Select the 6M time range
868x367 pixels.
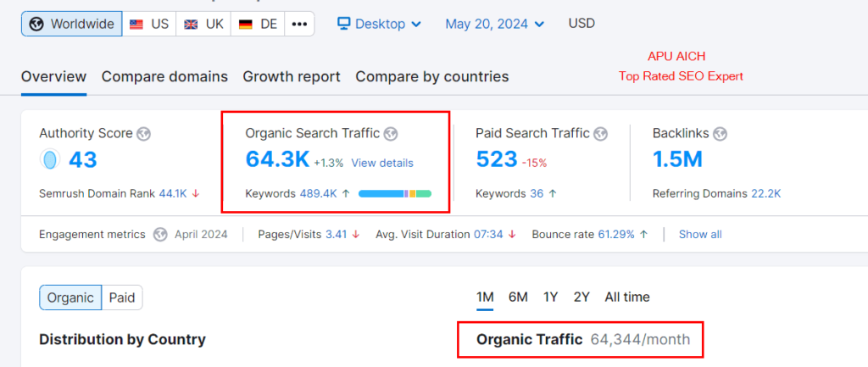518,297
